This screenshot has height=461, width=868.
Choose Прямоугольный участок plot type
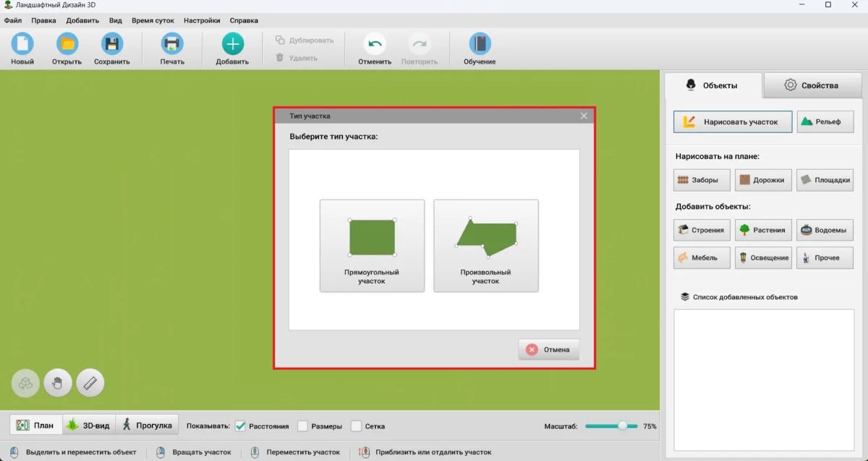pos(372,246)
